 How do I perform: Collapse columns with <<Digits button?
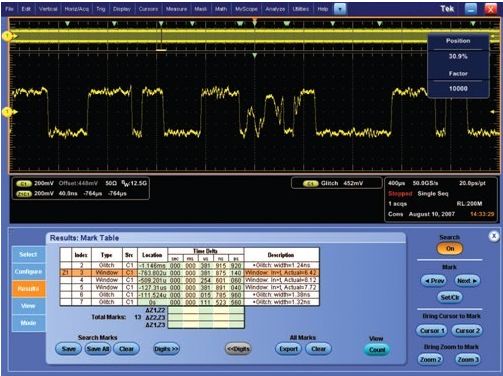tap(238, 349)
